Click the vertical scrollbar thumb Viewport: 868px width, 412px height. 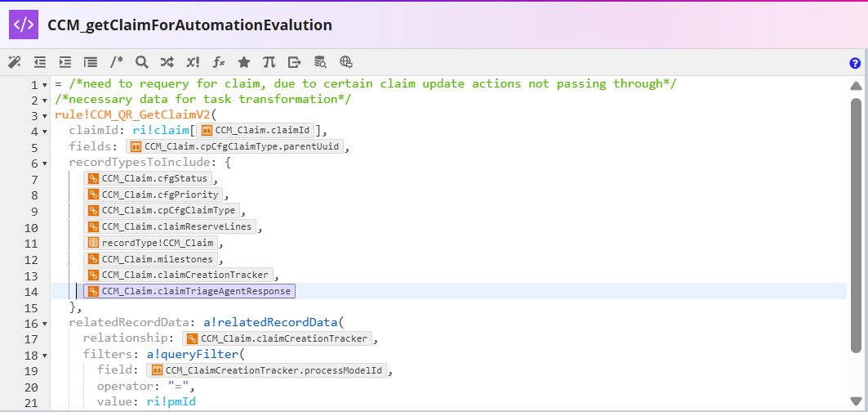(x=856, y=225)
